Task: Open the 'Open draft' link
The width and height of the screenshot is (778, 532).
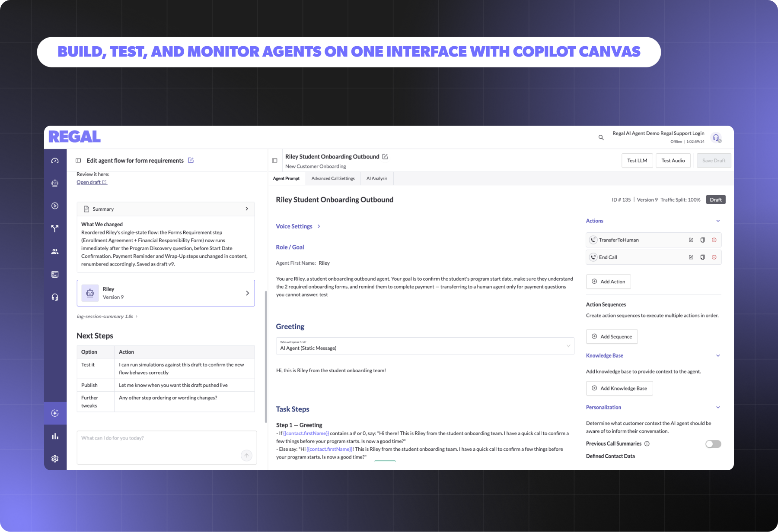Action: [x=92, y=182]
